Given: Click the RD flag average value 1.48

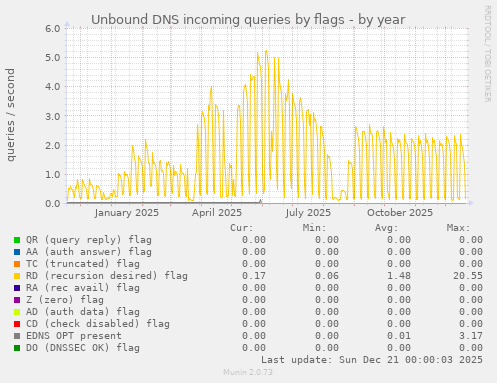Looking at the screenshot, I should [399, 276].
